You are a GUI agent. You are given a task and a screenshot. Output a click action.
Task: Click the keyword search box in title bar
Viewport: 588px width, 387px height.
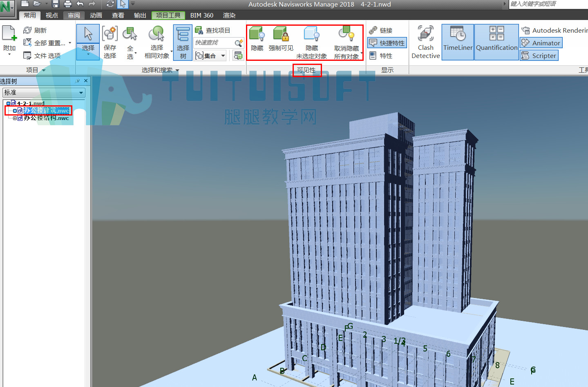coord(548,4)
